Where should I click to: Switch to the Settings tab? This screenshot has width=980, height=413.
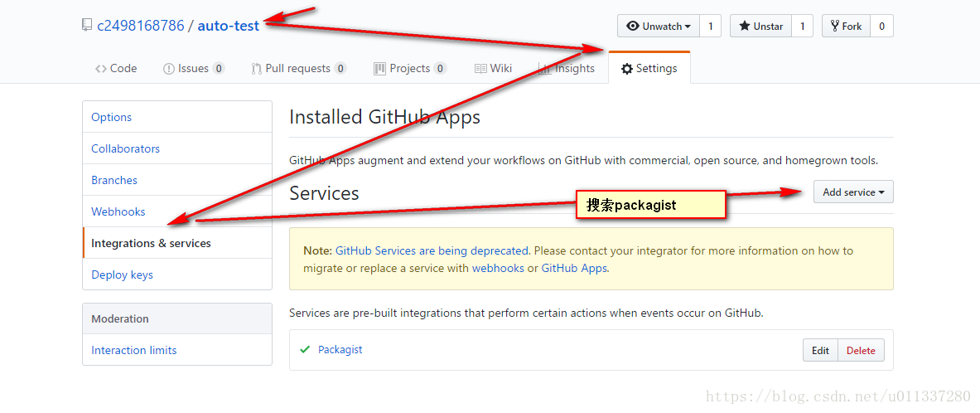(649, 69)
